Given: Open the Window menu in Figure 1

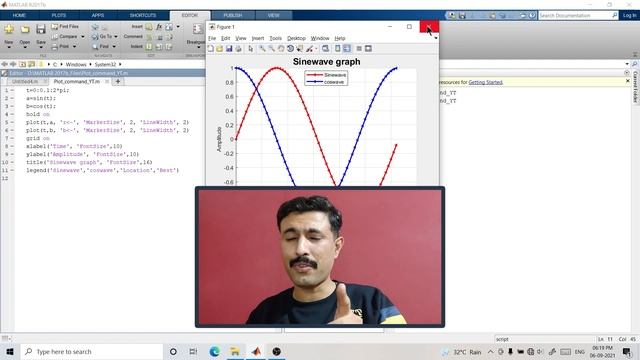Looking at the screenshot, I should click(320, 38).
